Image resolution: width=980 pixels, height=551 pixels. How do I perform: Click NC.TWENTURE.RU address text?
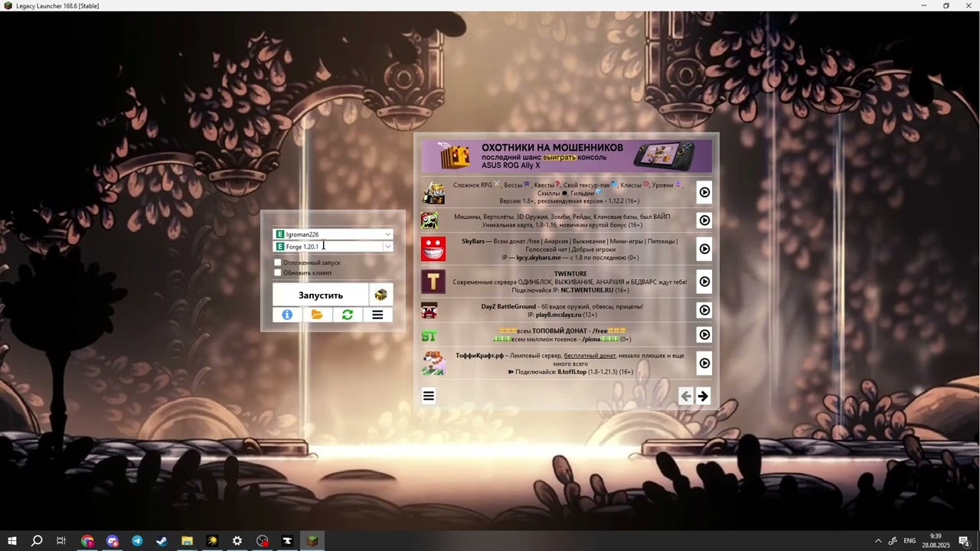pos(587,290)
